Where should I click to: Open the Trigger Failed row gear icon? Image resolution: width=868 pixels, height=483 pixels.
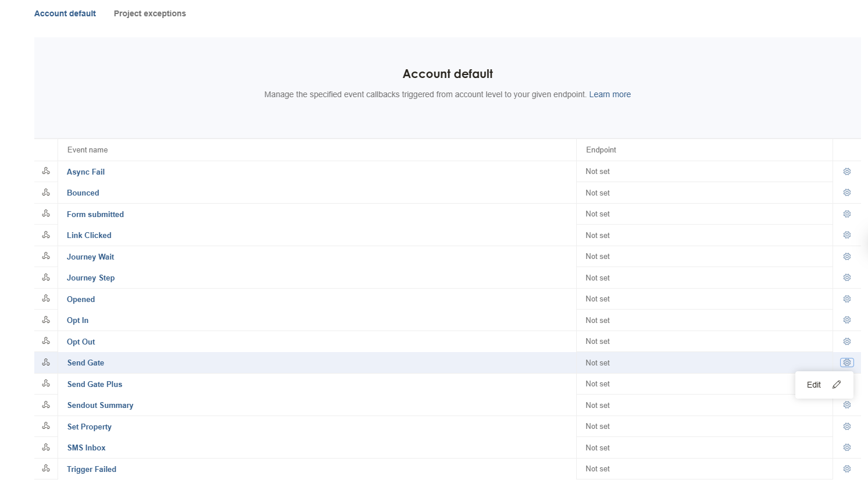846,469
